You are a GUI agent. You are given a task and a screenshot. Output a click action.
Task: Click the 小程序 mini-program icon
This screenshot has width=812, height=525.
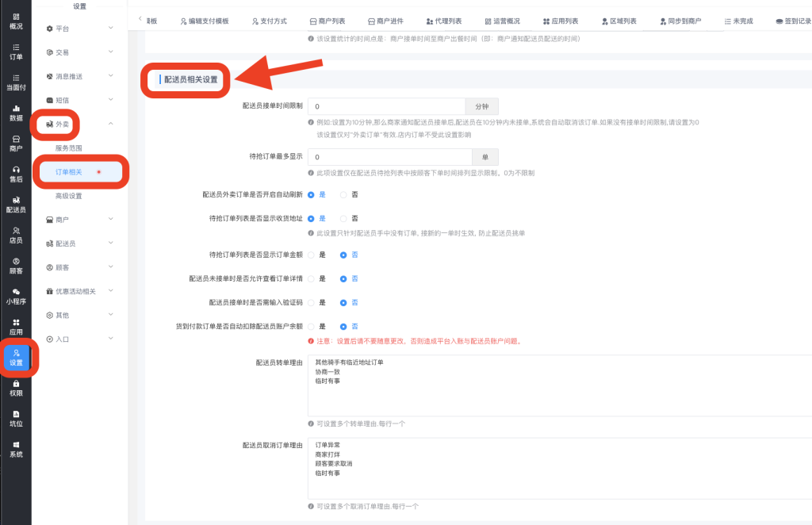[x=16, y=296]
